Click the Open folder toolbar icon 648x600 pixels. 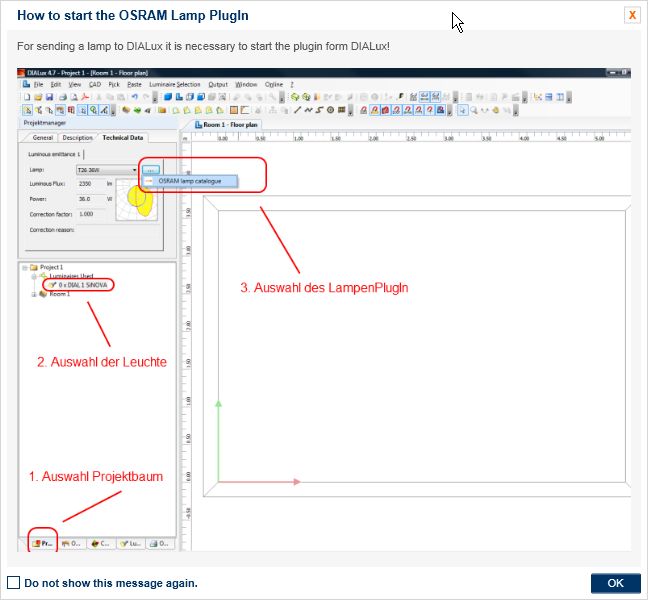point(38,98)
